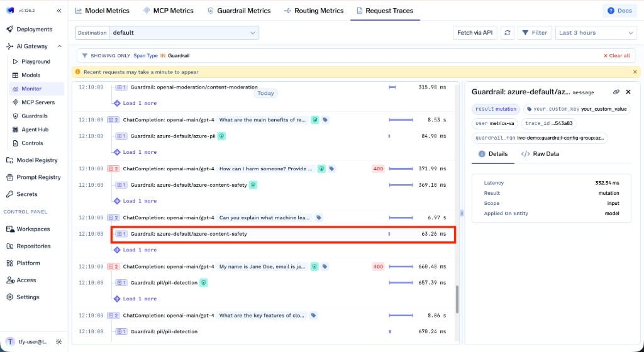Viewport: 644px width, 352px height.
Task: Click the 400 badge on 'Jane Doe' row
Action: (x=378, y=267)
